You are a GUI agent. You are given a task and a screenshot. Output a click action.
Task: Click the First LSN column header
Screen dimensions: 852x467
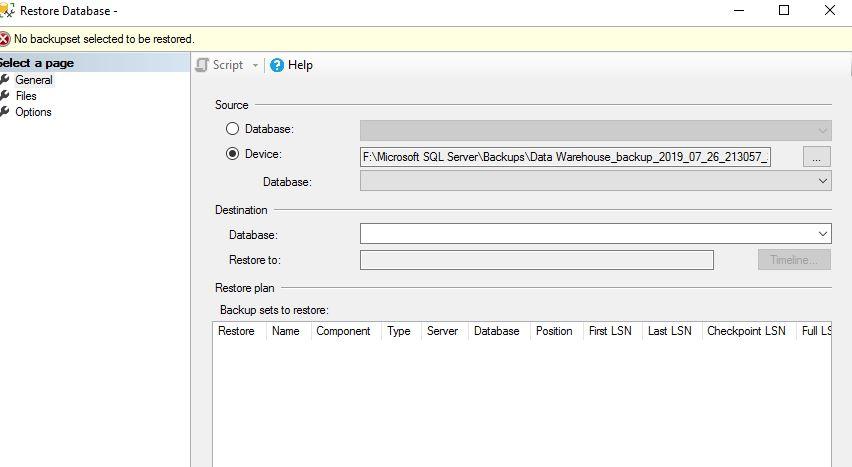[613, 331]
